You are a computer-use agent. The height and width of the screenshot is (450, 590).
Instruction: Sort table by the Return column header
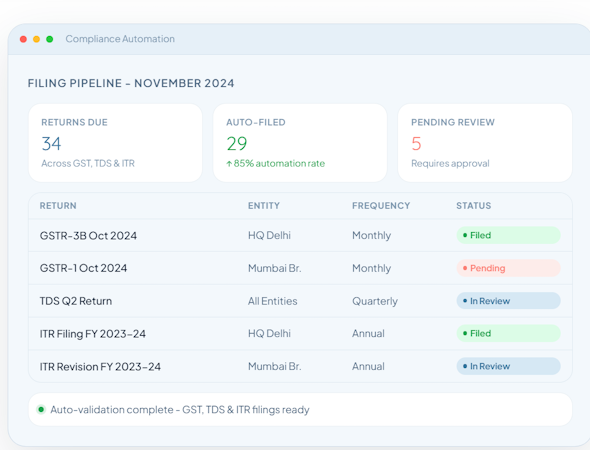click(58, 206)
